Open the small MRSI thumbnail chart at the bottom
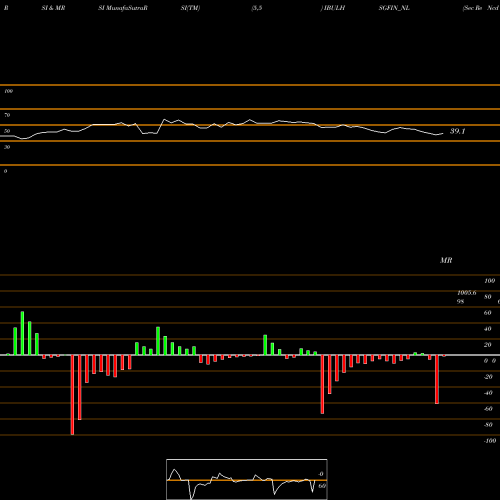 click(x=247, y=479)
